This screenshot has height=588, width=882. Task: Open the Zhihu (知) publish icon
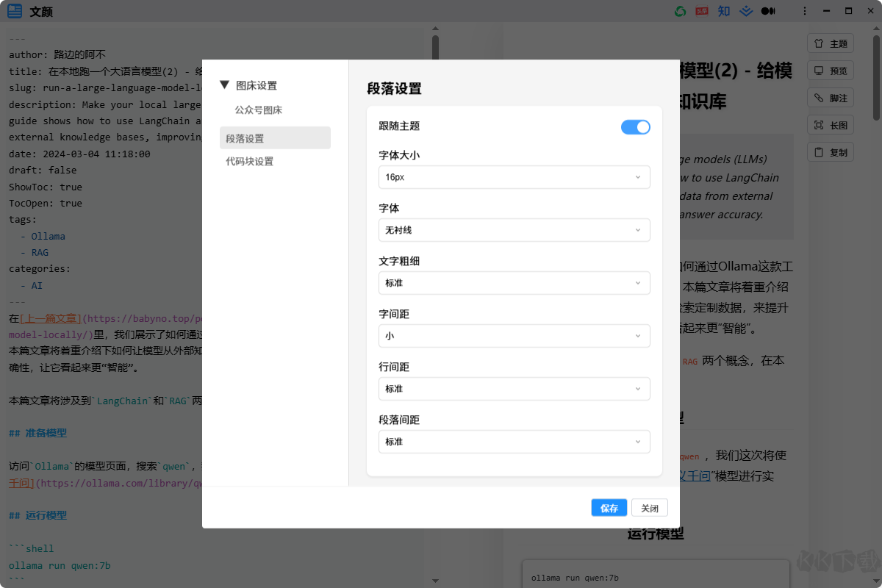tap(724, 11)
